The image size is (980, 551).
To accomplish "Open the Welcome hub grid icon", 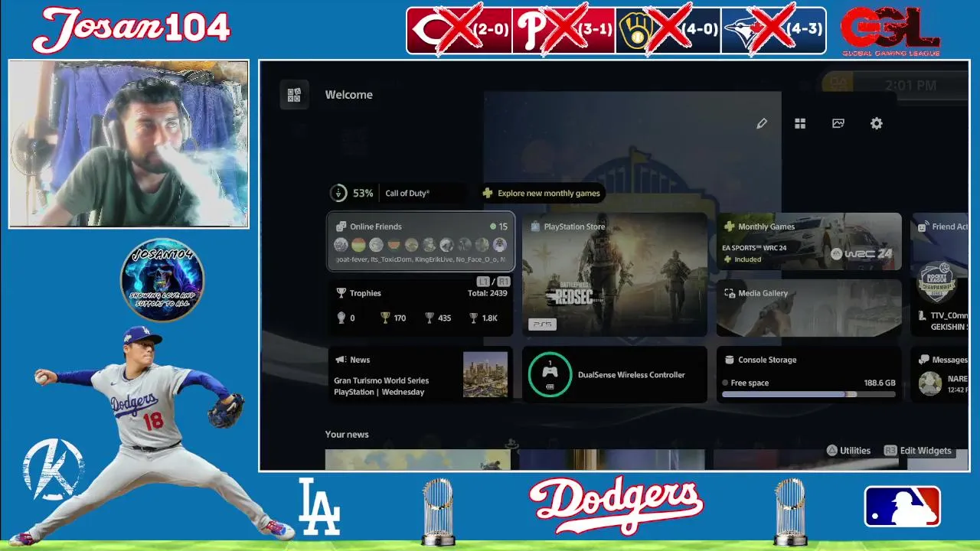I will 294,95.
